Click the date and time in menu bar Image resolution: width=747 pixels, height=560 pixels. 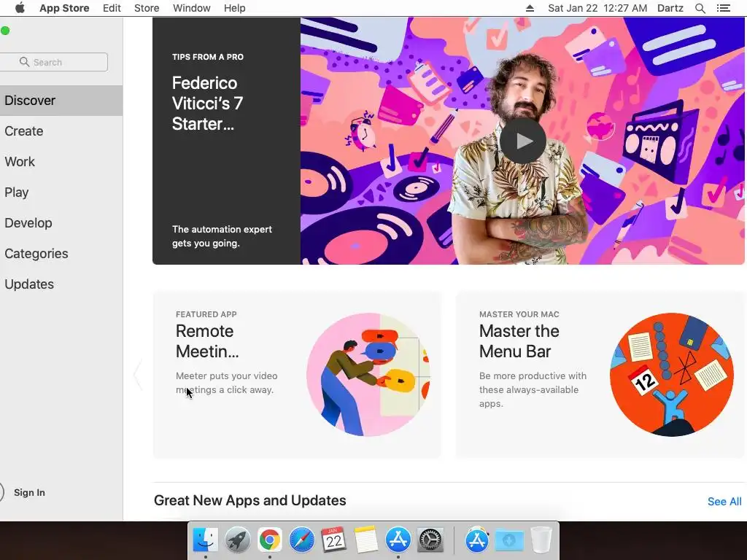(597, 8)
